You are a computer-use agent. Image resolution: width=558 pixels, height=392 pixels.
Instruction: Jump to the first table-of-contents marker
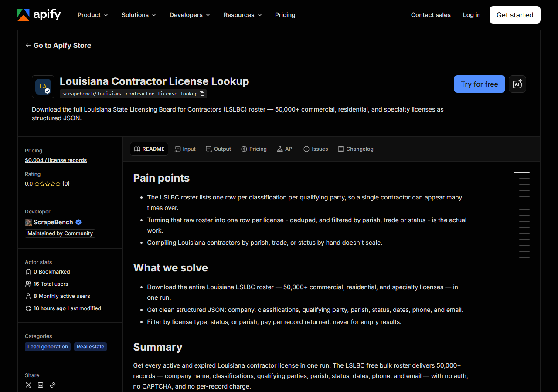[x=522, y=172]
